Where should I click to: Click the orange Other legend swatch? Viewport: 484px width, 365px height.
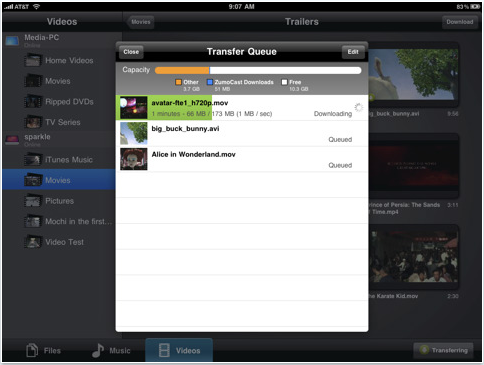[178, 82]
